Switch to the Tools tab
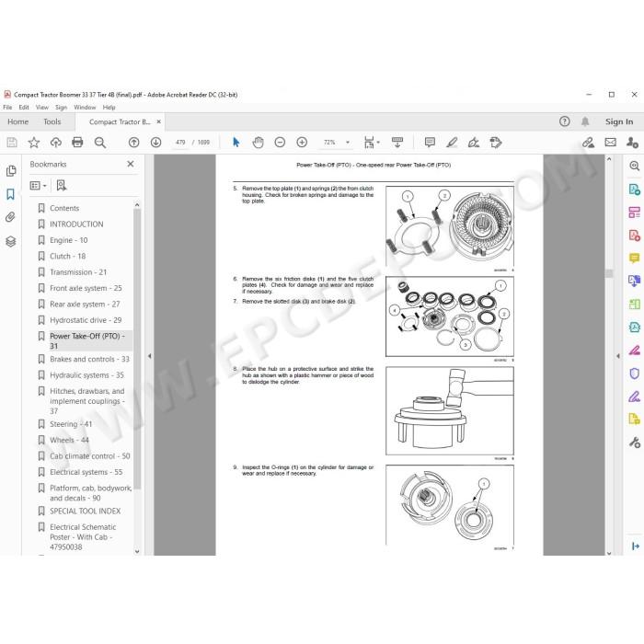 pos(52,121)
